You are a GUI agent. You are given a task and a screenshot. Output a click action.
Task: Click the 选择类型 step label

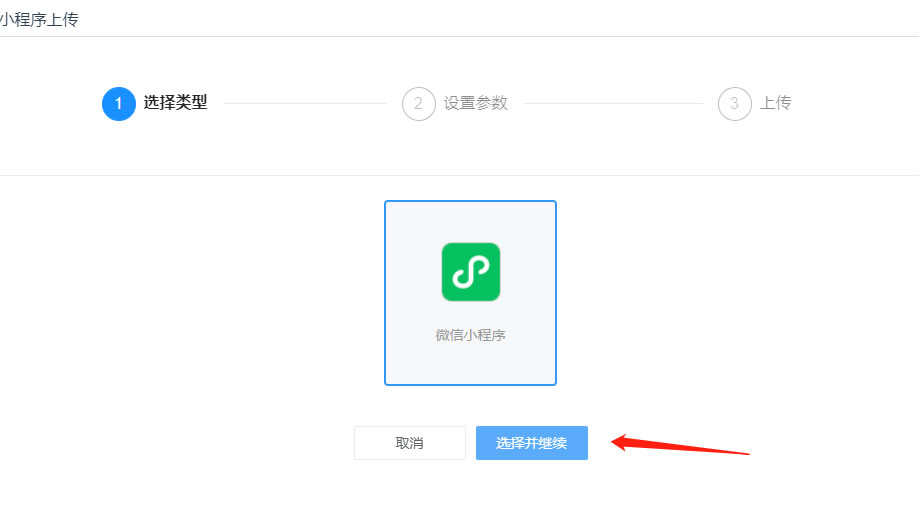click(175, 103)
